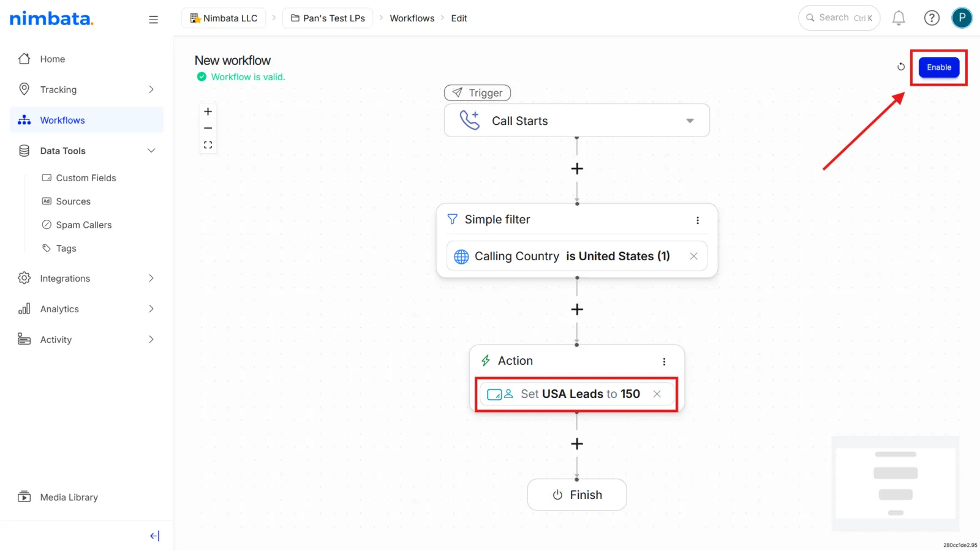Open Simple filter options menu
The image size is (980, 551).
[x=698, y=220]
